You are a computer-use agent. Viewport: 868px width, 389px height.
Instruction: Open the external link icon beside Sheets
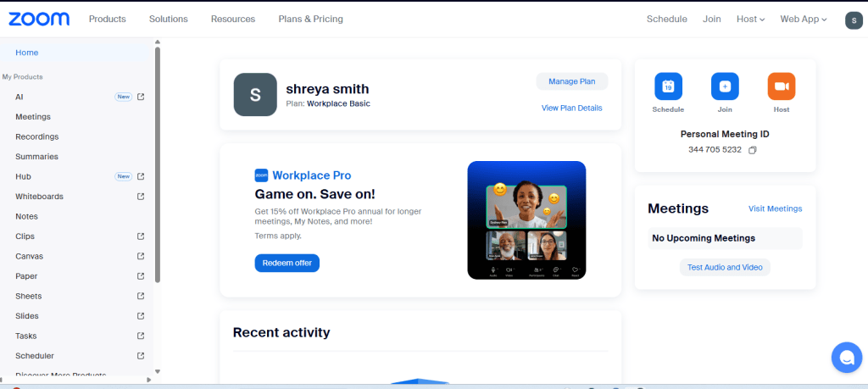(141, 296)
